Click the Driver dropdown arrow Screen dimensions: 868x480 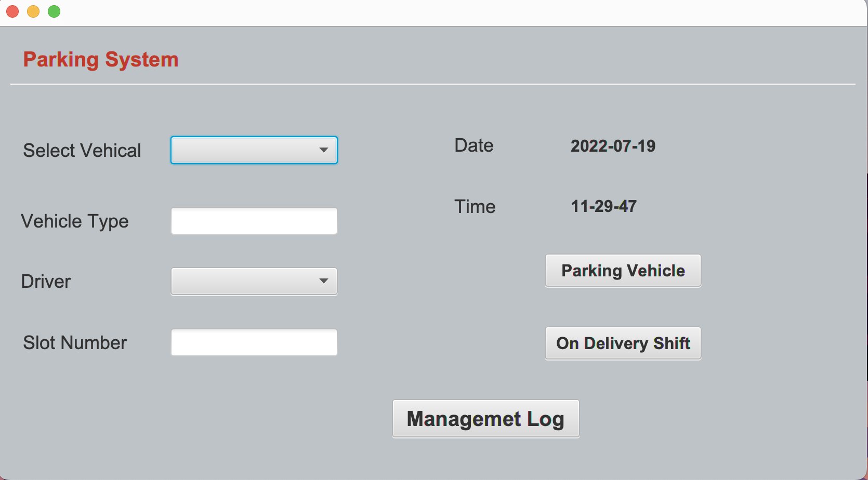[324, 281]
